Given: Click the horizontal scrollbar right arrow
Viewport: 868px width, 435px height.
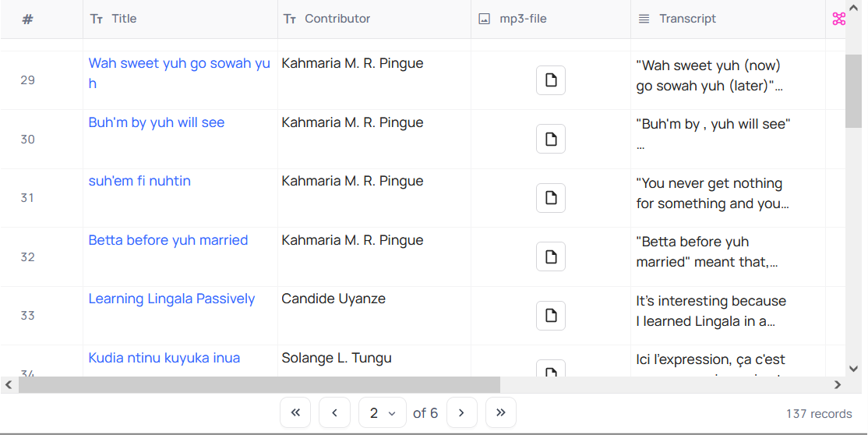Looking at the screenshot, I should click(837, 384).
